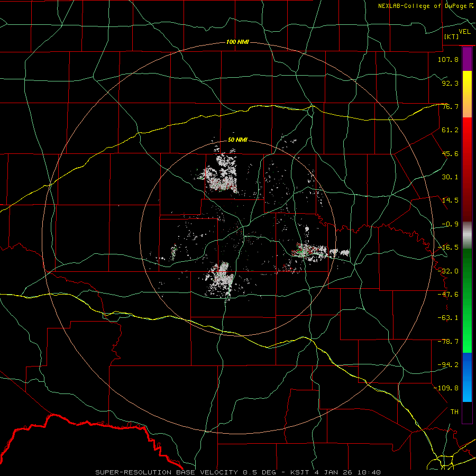Viewport: 476px width, 476px height.
Task: Select the 107.8 scale value
Action: 448,59
